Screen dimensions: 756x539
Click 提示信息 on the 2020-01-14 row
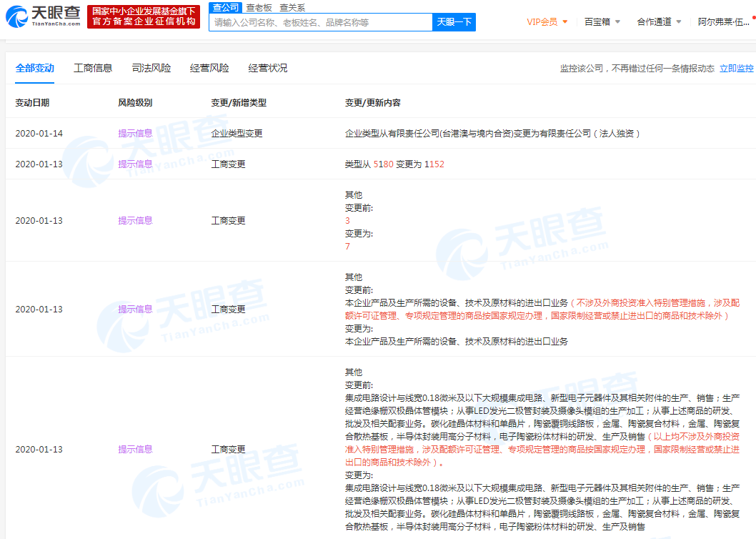(x=135, y=133)
